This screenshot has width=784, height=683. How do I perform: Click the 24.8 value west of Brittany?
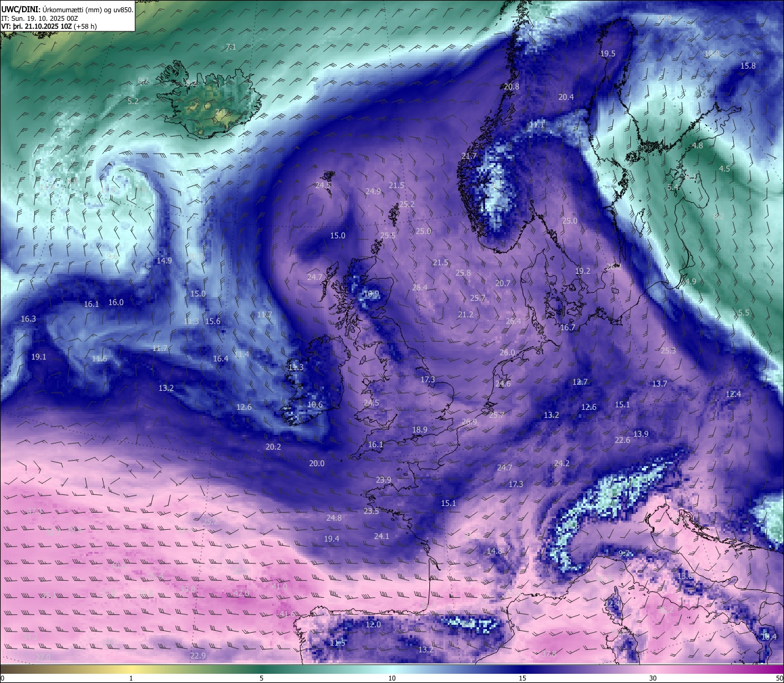(334, 518)
